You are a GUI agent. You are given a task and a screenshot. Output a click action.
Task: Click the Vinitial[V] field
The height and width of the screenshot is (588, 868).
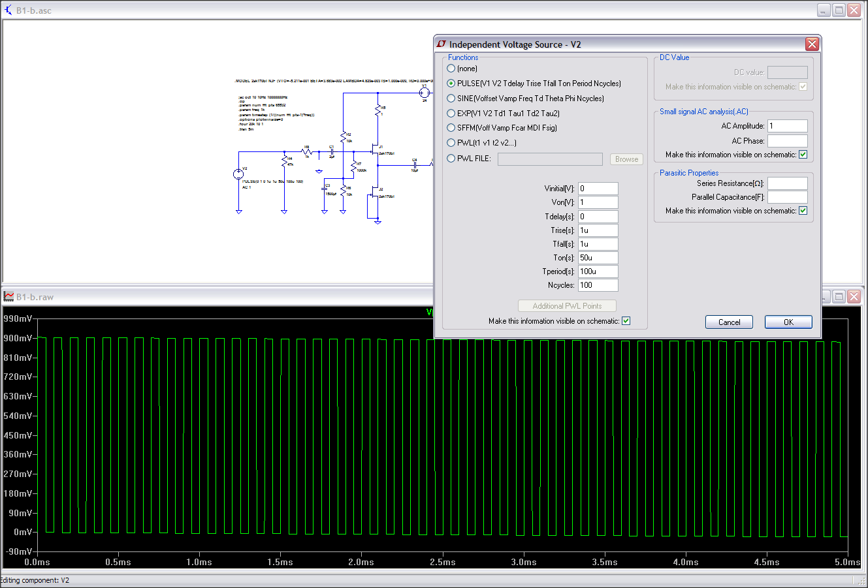pos(598,189)
